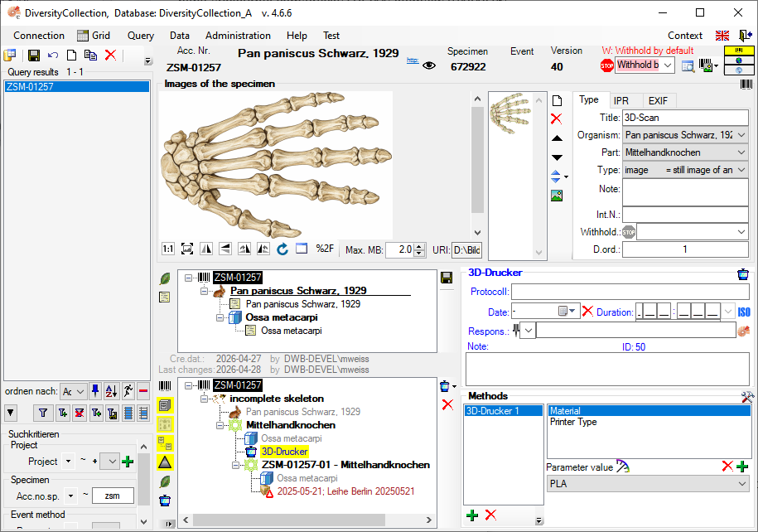The height and width of the screenshot is (532, 758).
Task: Open the Organism dropdown in Type tab
Action: click(x=741, y=135)
